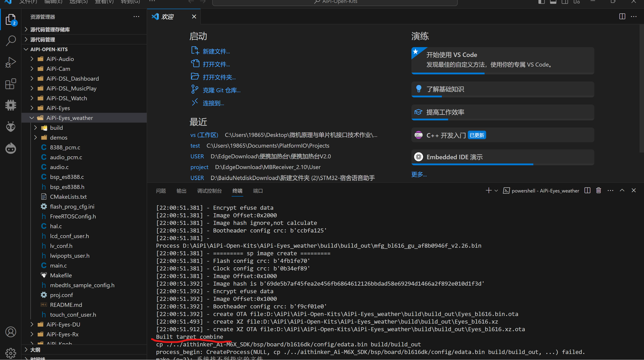Close the 欢迎 welcome tab
This screenshot has height=360, width=644.
coord(194,17)
